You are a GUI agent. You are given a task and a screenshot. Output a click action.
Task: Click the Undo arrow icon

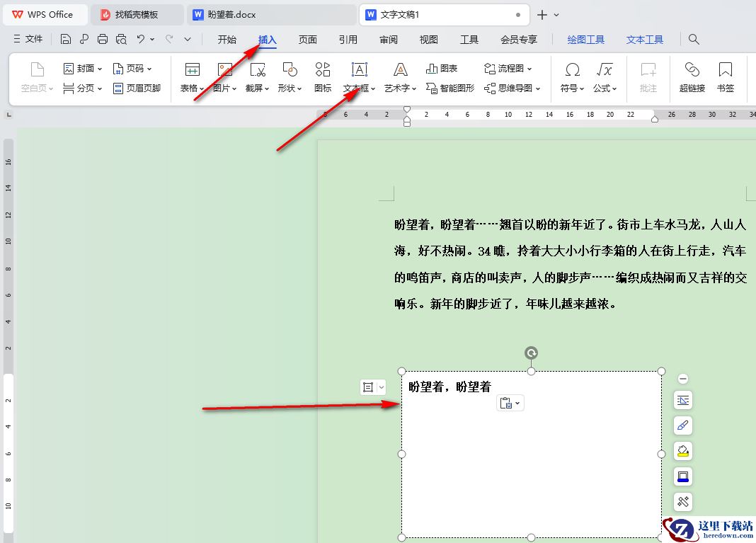pyautogui.click(x=140, y=39)
